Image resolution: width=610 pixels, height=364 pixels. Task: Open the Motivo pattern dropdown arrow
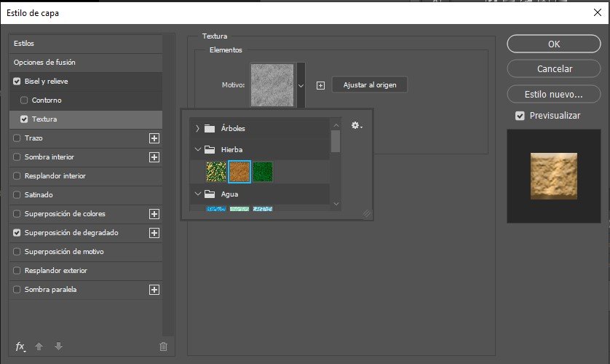[301, 85]
